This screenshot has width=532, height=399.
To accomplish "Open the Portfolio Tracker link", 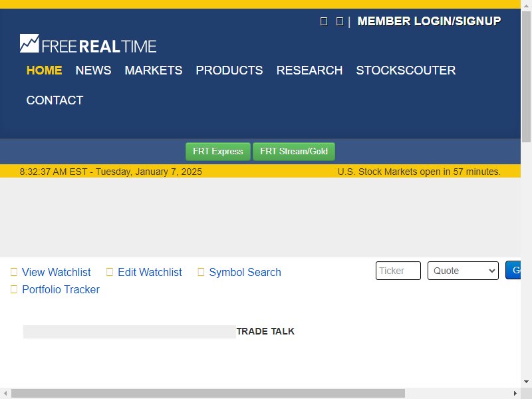I will (x=61, y=289).
